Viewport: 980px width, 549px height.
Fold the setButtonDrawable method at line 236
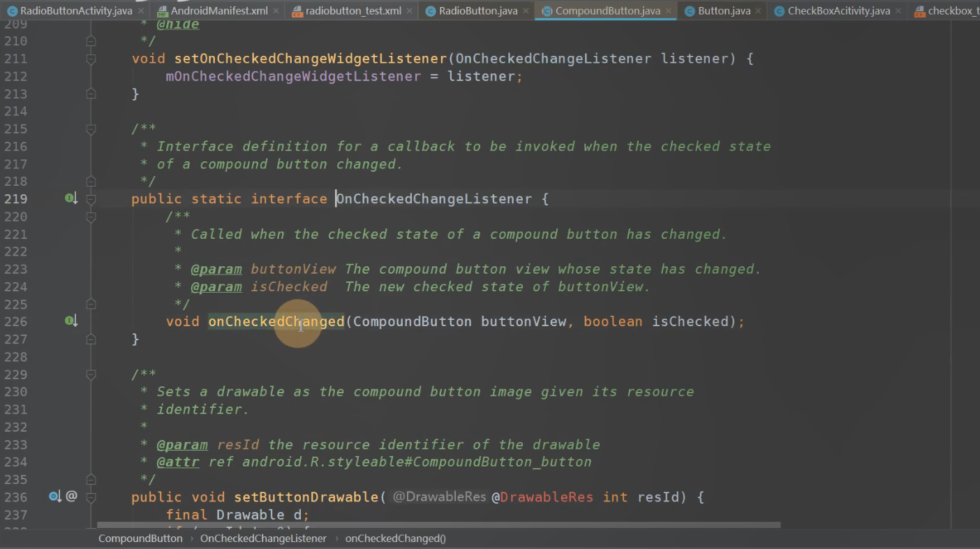91,497
